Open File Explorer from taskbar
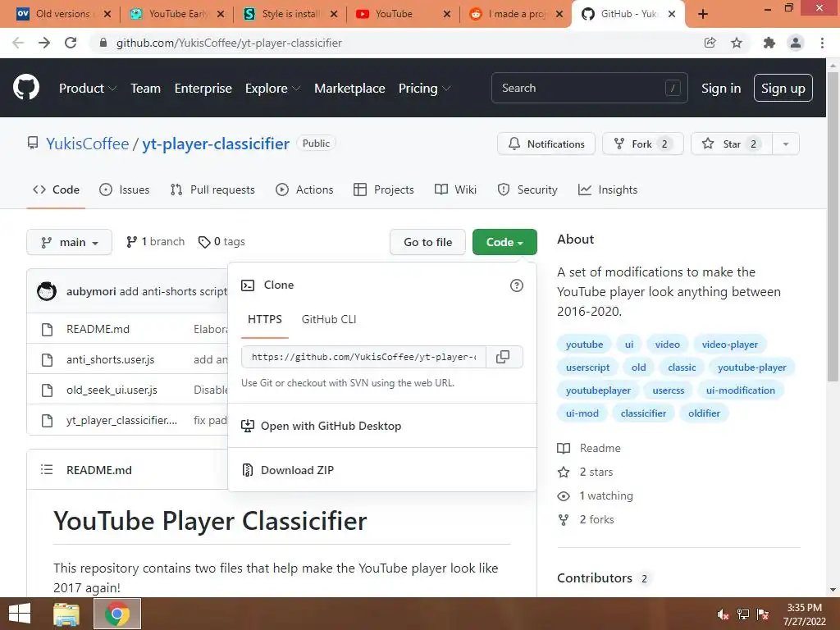The image size is (840, 630). point(66,614)
